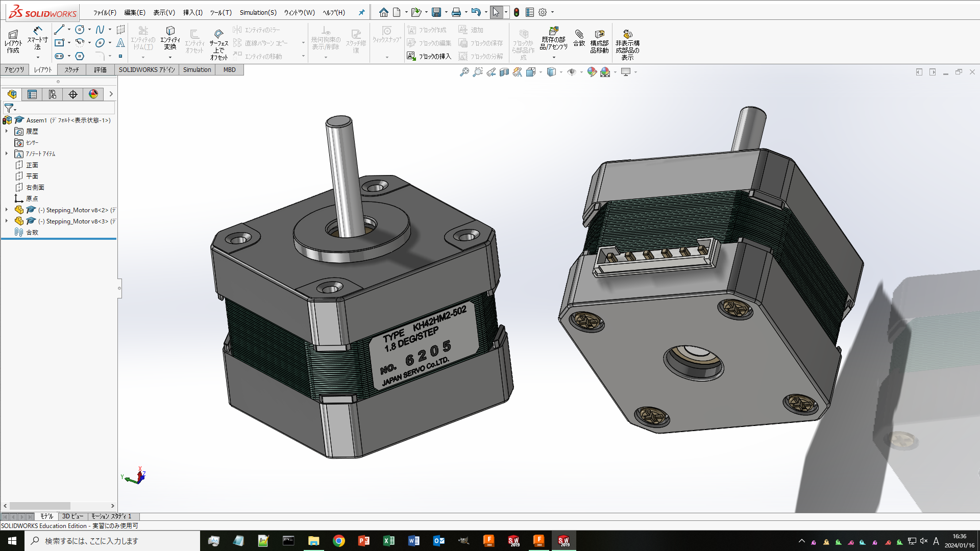This screenshot has width=980, height=551.
Task: Click 構成部品移動 move component tool
Action: tap(599, 41)
